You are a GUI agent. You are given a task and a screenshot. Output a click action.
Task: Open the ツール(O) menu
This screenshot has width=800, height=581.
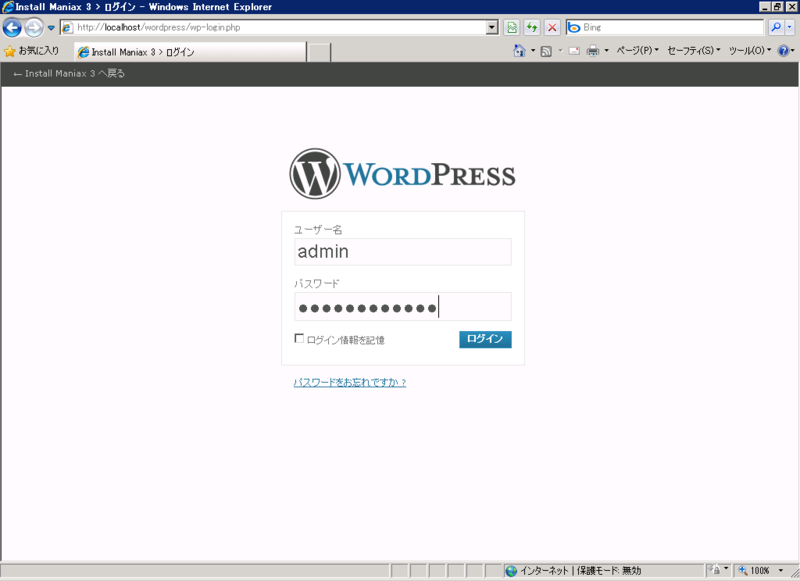tap(749, 50)
